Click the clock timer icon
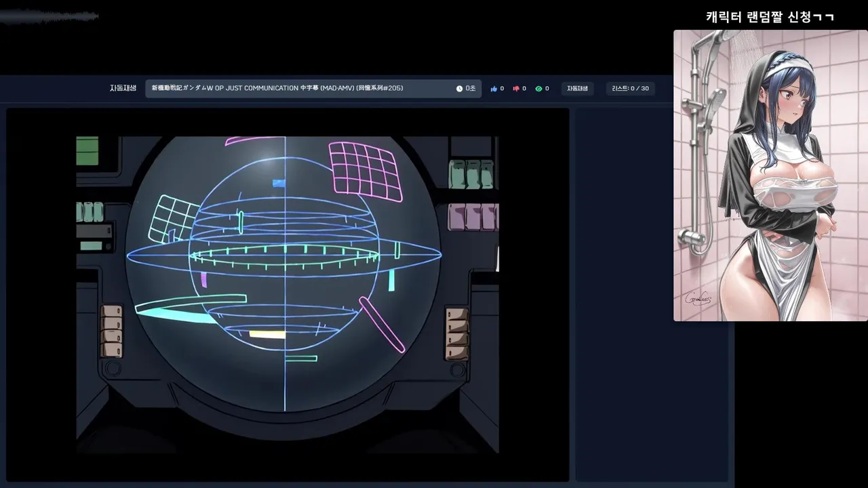 [459, 89]
